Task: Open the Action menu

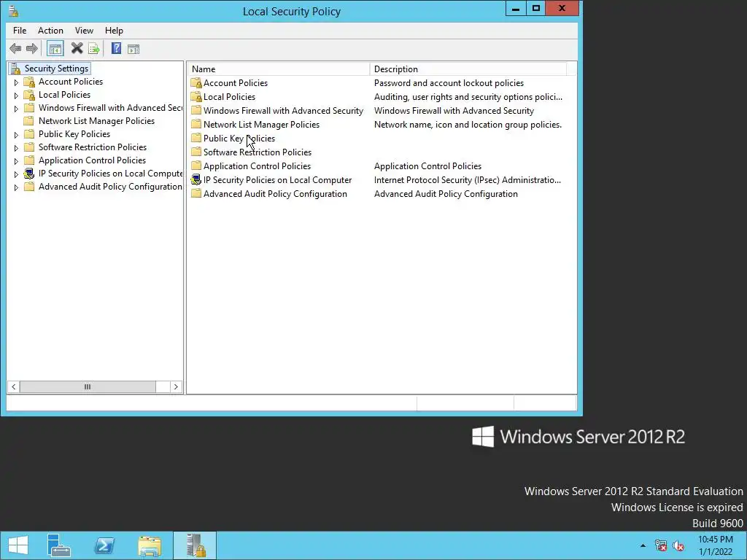Action: pyautogui.click(x=50, y=31)
